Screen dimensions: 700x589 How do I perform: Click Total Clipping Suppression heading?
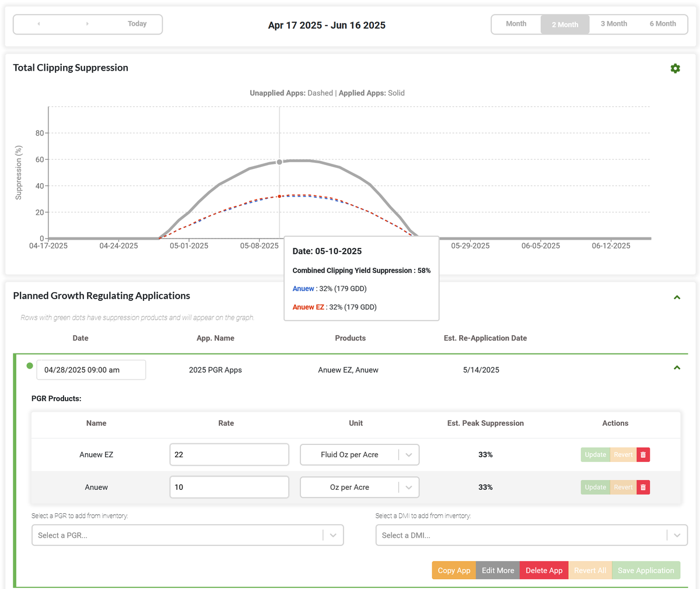(x=71, y=68)
